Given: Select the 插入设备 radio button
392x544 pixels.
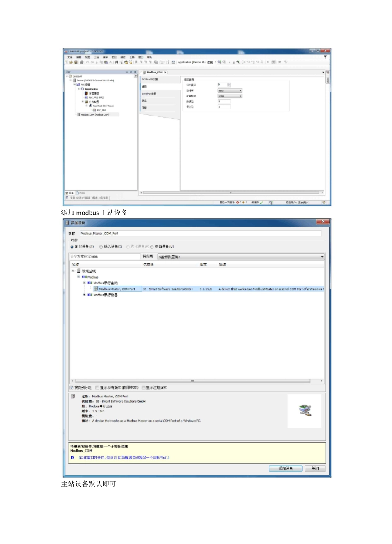Looking at the screenshot, I should coord(101,247).
